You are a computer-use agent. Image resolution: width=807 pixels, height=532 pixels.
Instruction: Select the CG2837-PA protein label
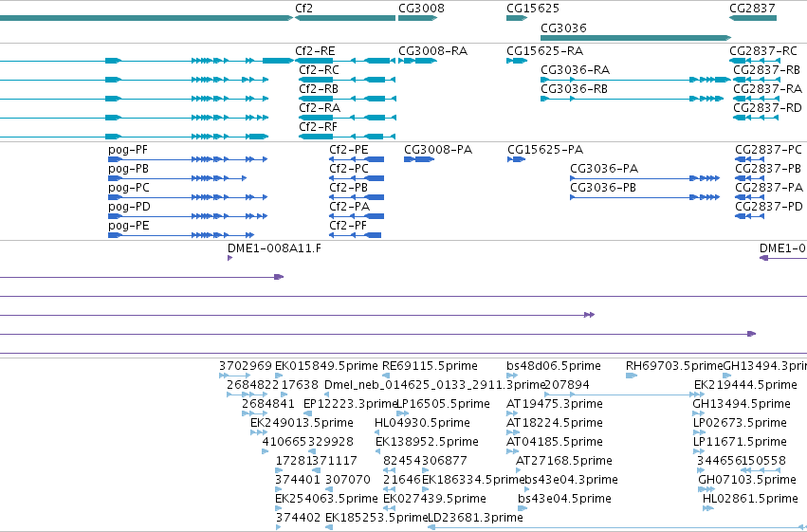(x=769, y=188)
